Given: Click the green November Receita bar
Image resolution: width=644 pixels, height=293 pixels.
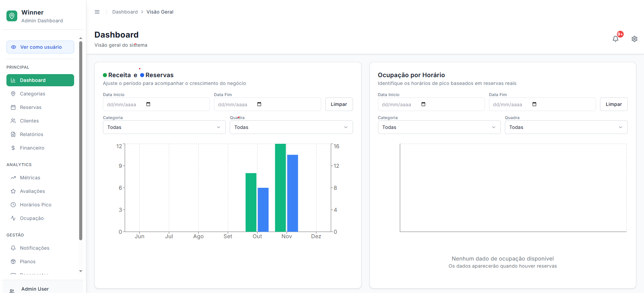Looking at the screenshot, I should (x=280, y=188).
